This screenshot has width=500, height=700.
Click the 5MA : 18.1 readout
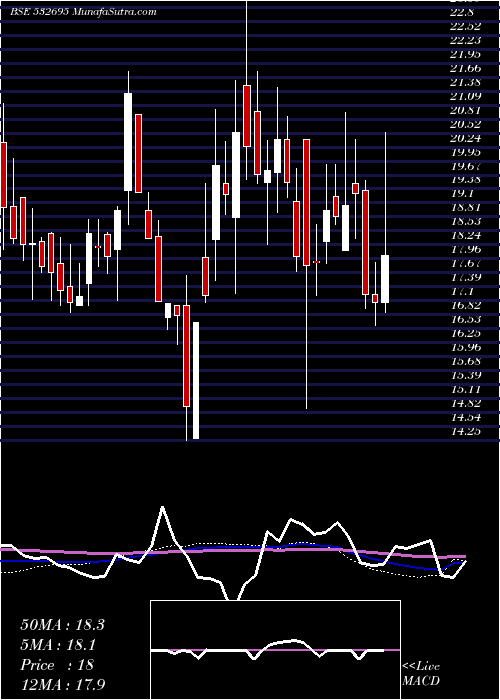pos(59,645)
